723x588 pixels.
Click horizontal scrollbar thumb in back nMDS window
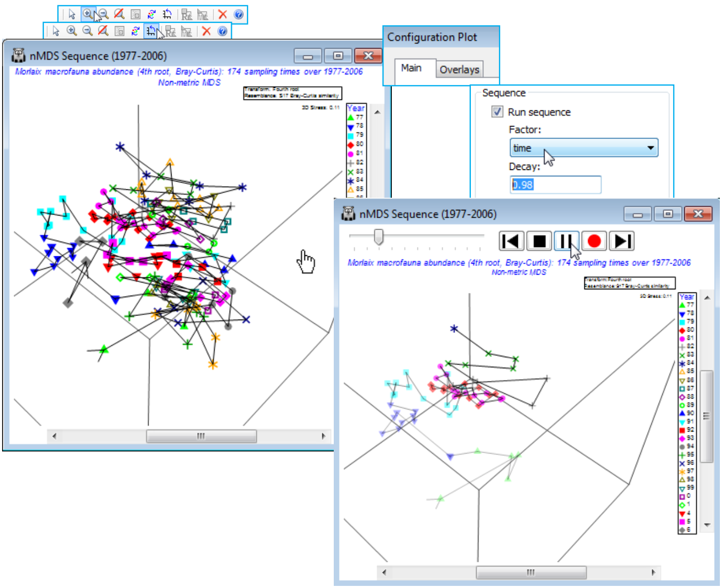201,436
